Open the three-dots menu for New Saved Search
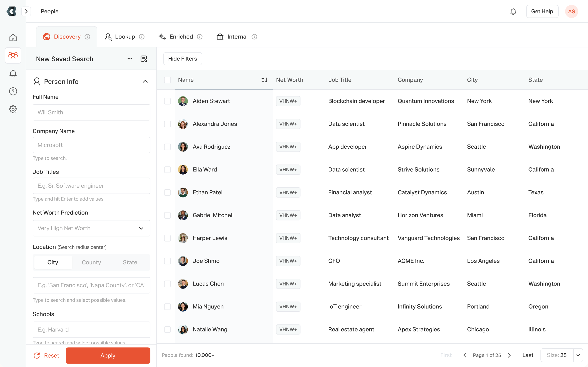This screenshot has height=367, width=588. tap(130, 59)
